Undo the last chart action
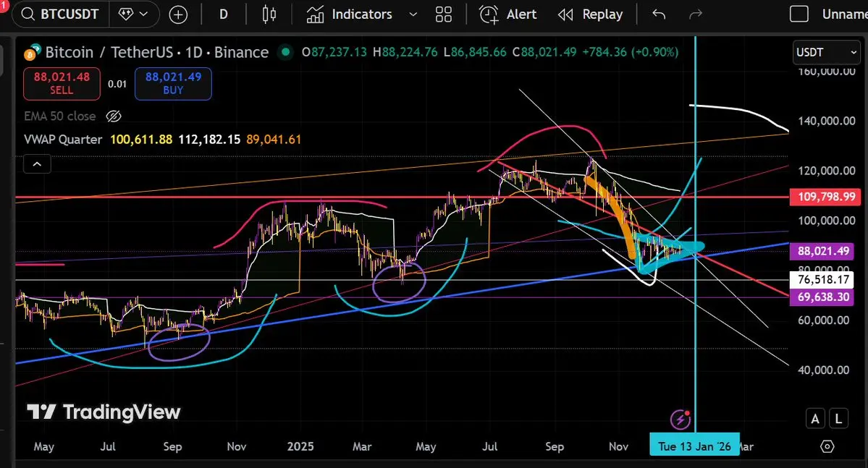This screenshot has height=468, width=868. click(x=659, y=14)
